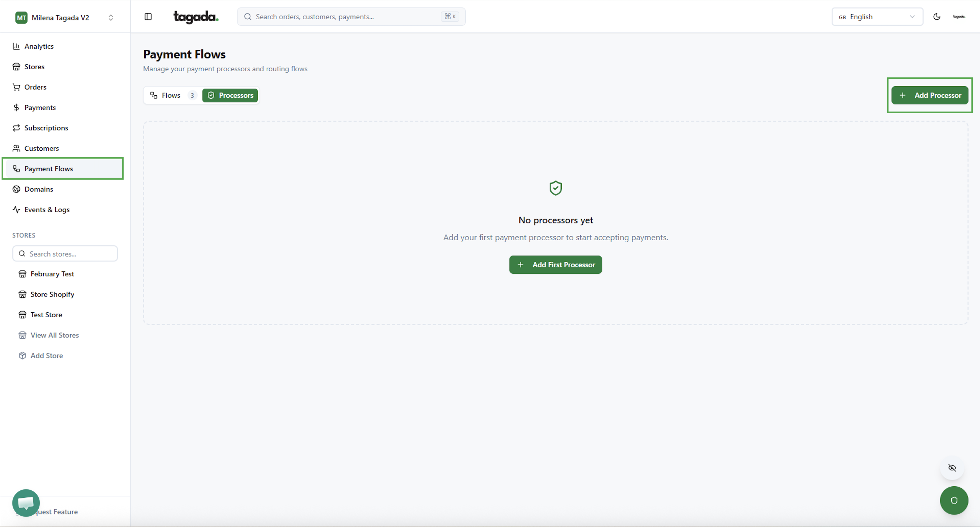Open Events & Logs section
Image resolution: width=980 pixels, height=527 pixels.
tap(47, 209)
